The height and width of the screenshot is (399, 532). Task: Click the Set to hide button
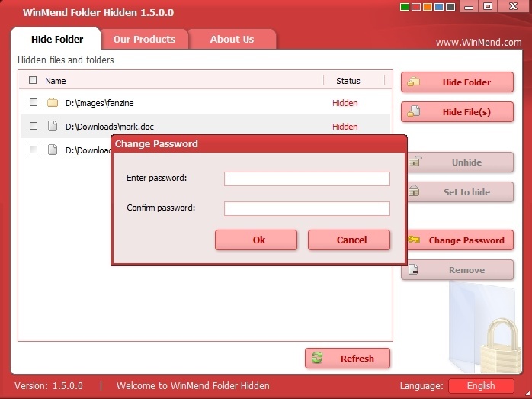coord(460,191)
